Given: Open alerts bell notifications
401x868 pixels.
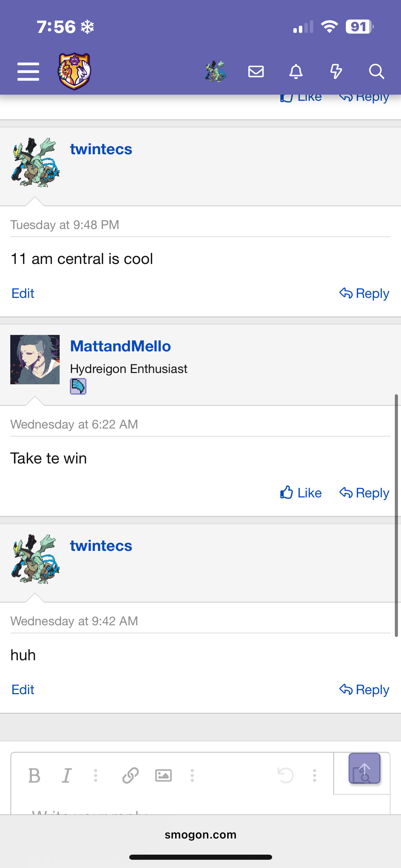Looking at the screenshot, I should (x=296, y=72).
